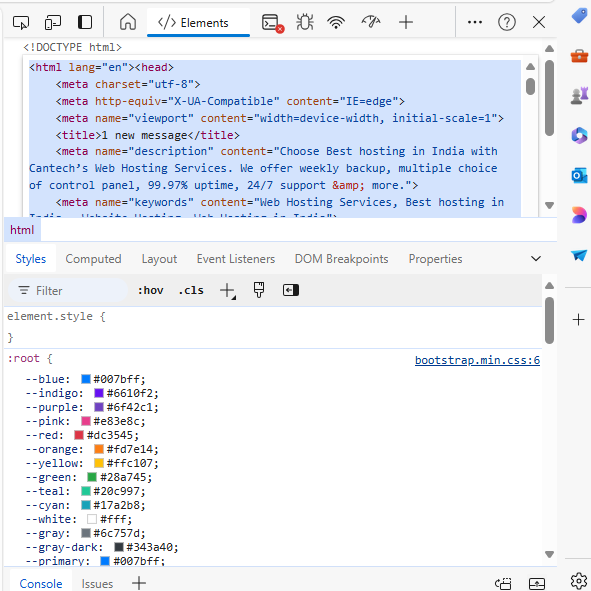Open the DOM Breakpoints tab
The width and height of the screenshot is (591, 591).
(341, 259)
